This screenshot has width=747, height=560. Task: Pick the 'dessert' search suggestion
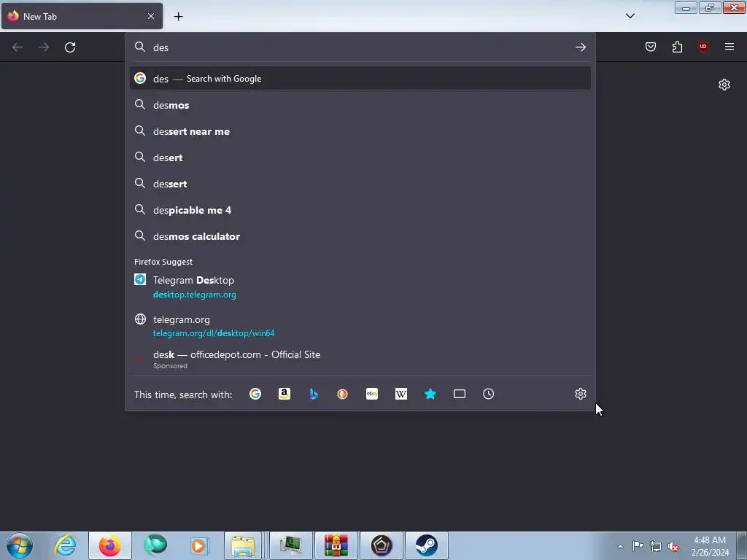click(x=360, y=183)
